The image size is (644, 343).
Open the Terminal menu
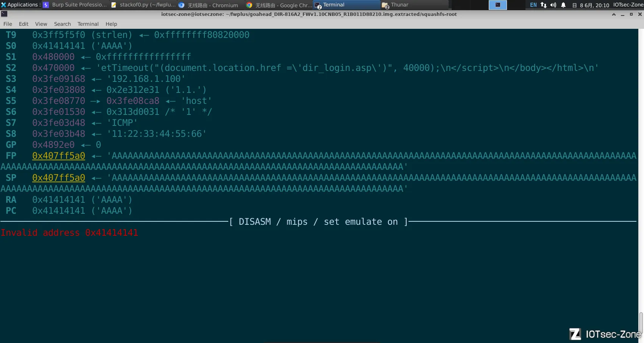pyautogui.click(x=88, y=24)
